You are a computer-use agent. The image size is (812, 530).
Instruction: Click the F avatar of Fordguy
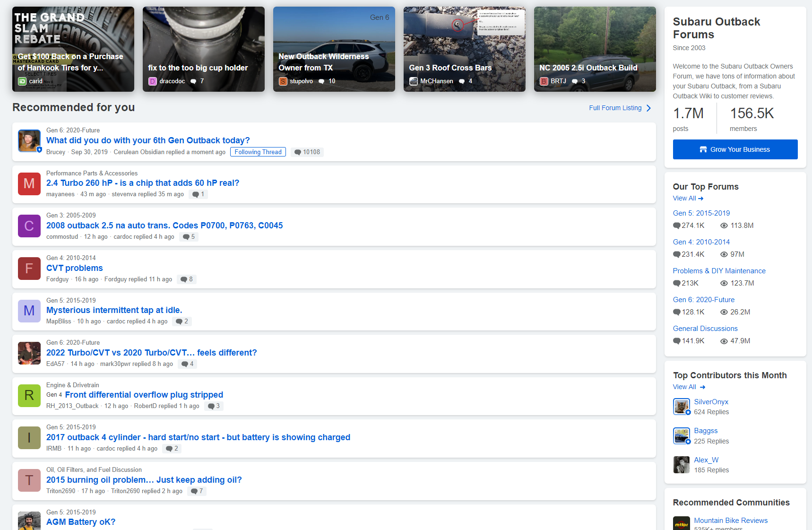pos(29,269)
